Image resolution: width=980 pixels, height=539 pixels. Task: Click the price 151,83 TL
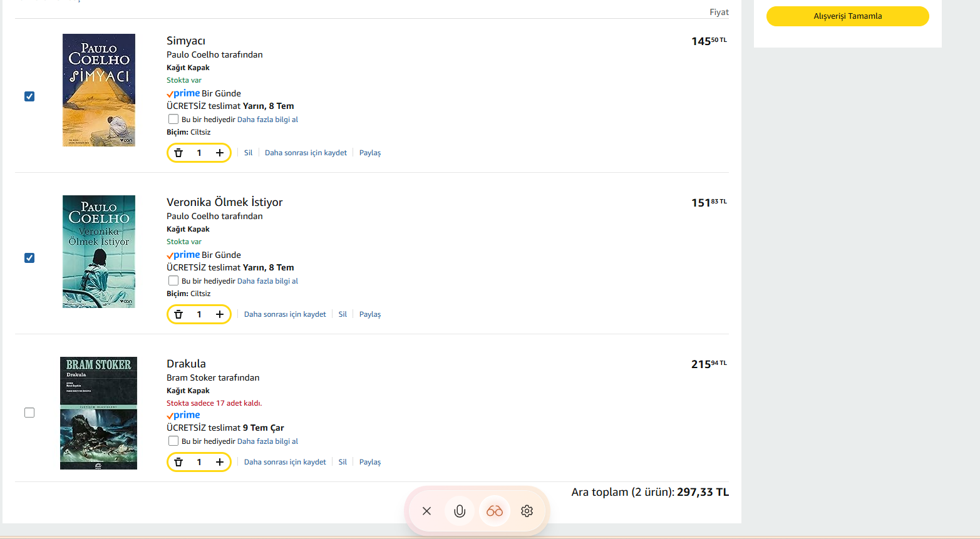click(709, 203)
